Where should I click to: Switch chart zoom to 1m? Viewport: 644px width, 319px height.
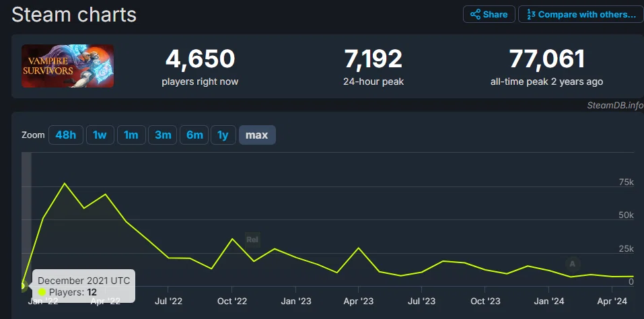[131, 135]
